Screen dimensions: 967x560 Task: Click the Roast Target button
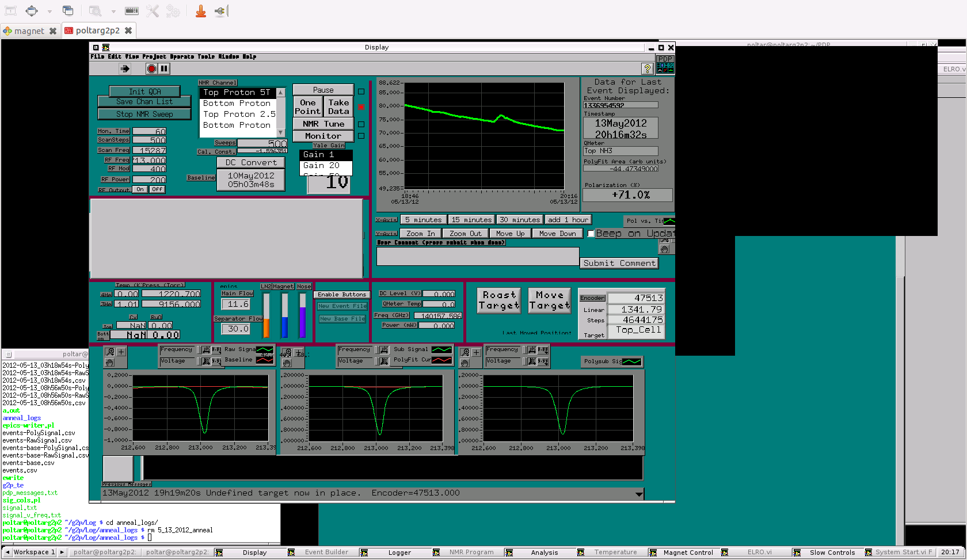[x=499, y=300]
